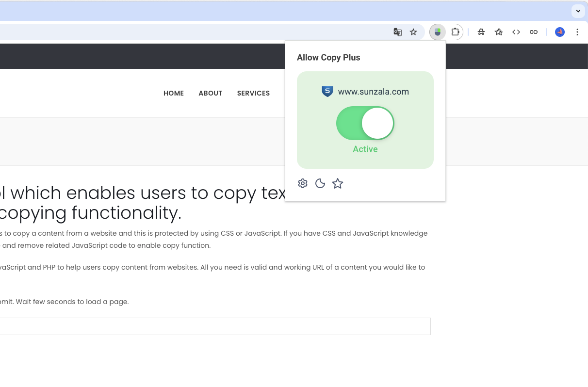The width and height of the screenshot is (588, 387).
Task: Rate the extension via the star icon
Action: 338,183
